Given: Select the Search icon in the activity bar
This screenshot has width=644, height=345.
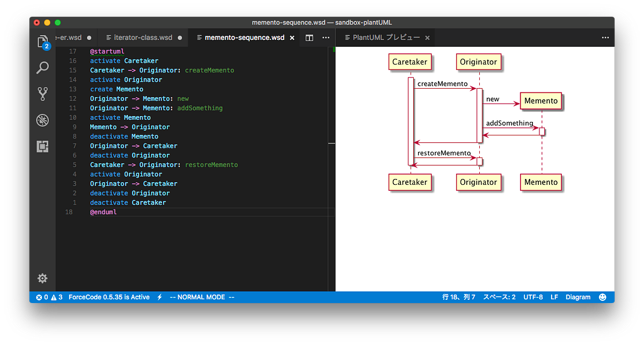Looking at the screenshot, I should 42,67.
